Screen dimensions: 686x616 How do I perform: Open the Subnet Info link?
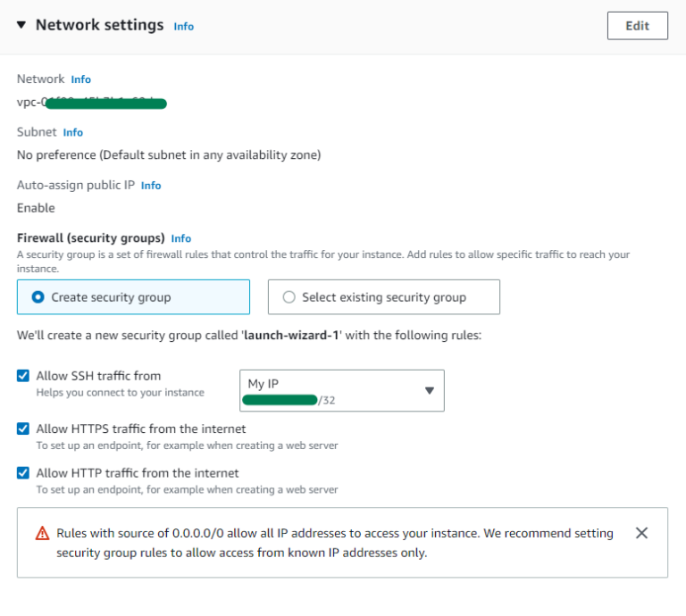coord(72,132)
